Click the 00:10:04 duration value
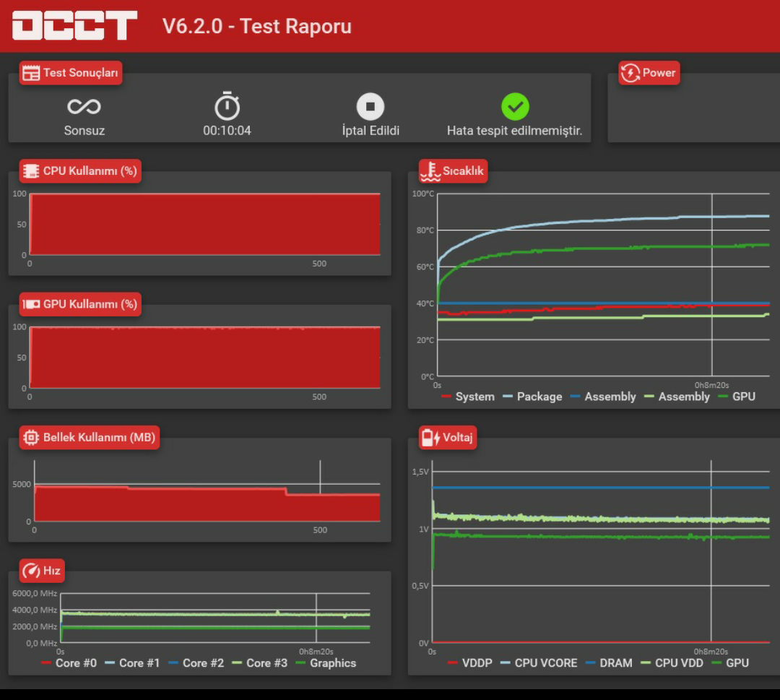 coord(227,130)
